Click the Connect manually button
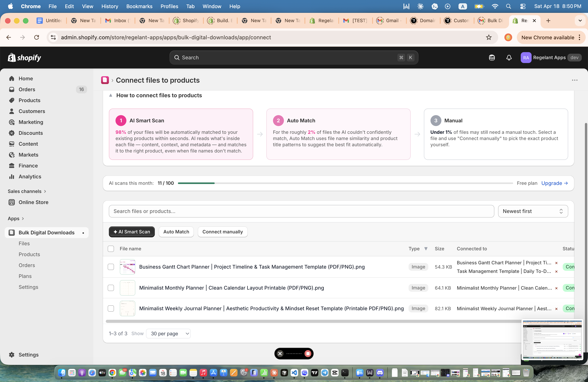Image resolution: width=588 pixels, height=382 pixels. pyautogui.click(x=222, y=232)
